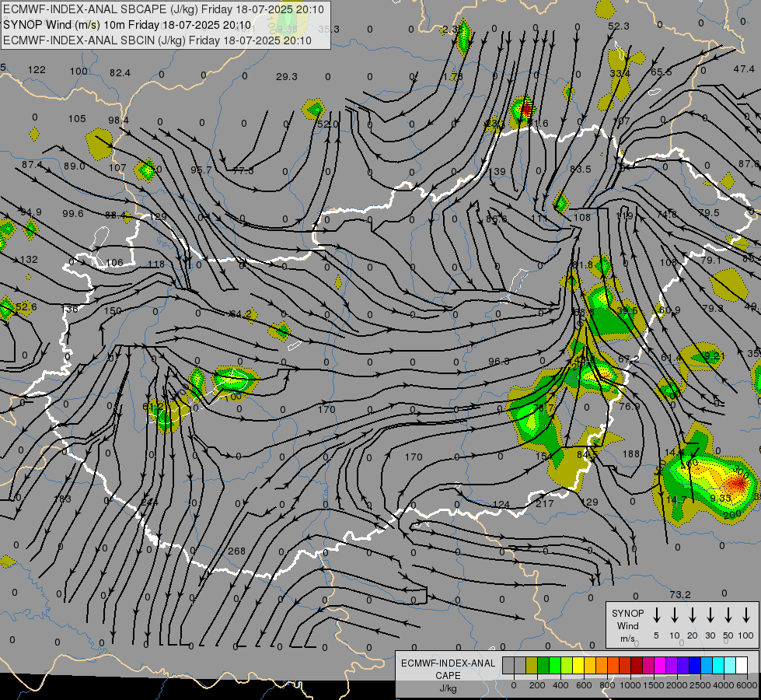Select the SBCAPE title line at top
Image resolution: width=761 pixels, height=700 pixels.
[x=163, y=9]
